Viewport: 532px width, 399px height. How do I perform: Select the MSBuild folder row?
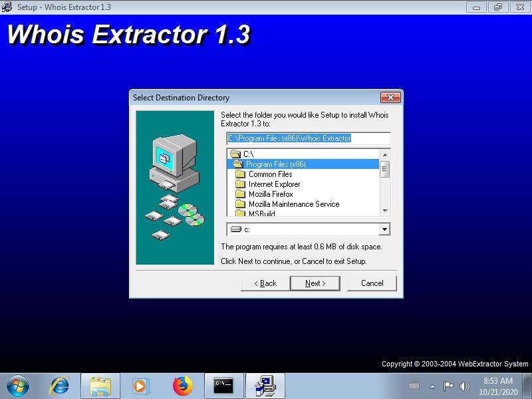303,213
